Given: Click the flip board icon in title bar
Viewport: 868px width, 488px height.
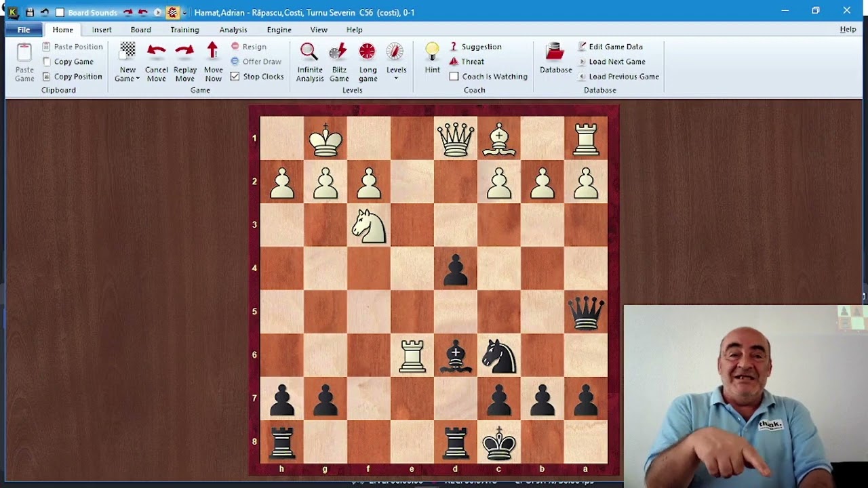Looking at the screenshot, I should point(172,12).
